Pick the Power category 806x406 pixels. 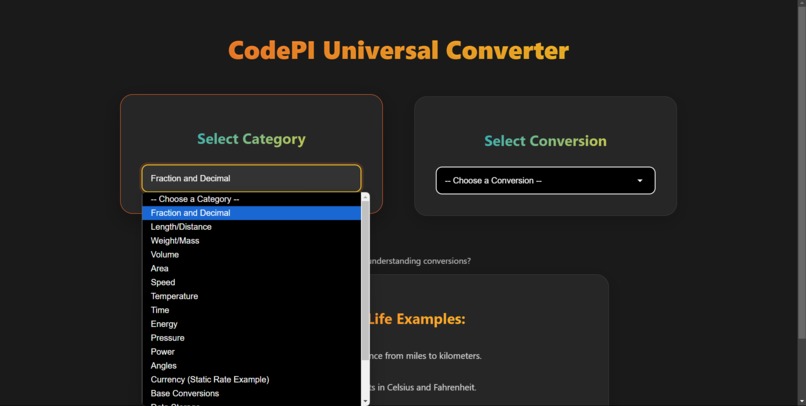pos(251,352)
